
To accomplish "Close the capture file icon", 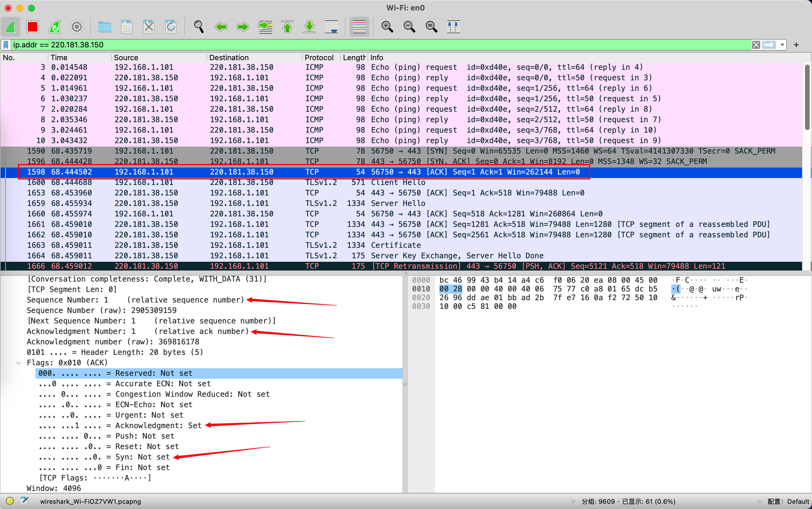I will 148,26.
